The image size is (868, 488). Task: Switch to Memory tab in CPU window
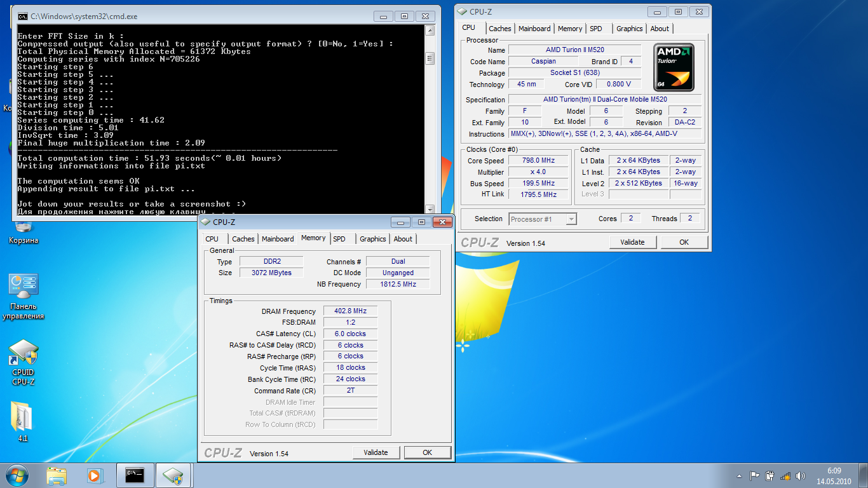click(x=570, y=29)
